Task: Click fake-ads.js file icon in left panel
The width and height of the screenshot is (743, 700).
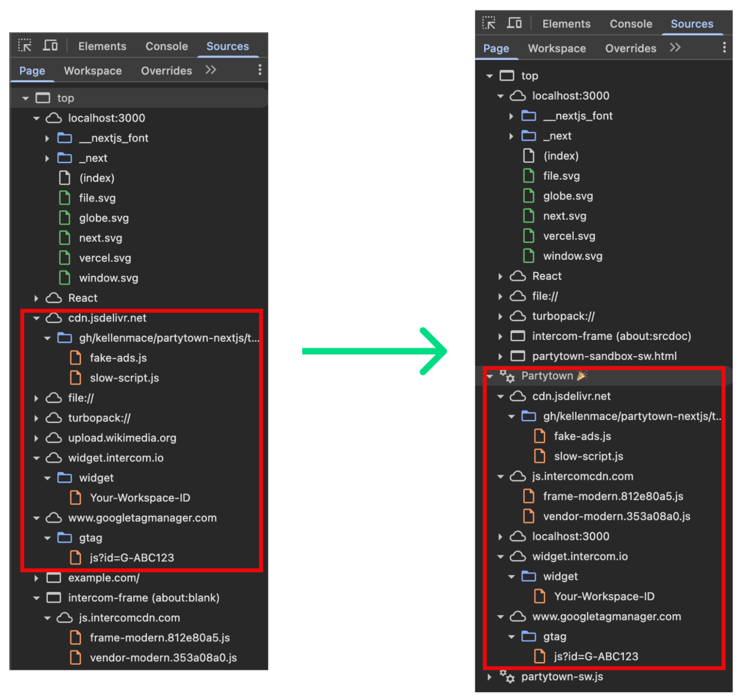Action: click(x=75, y=358)
